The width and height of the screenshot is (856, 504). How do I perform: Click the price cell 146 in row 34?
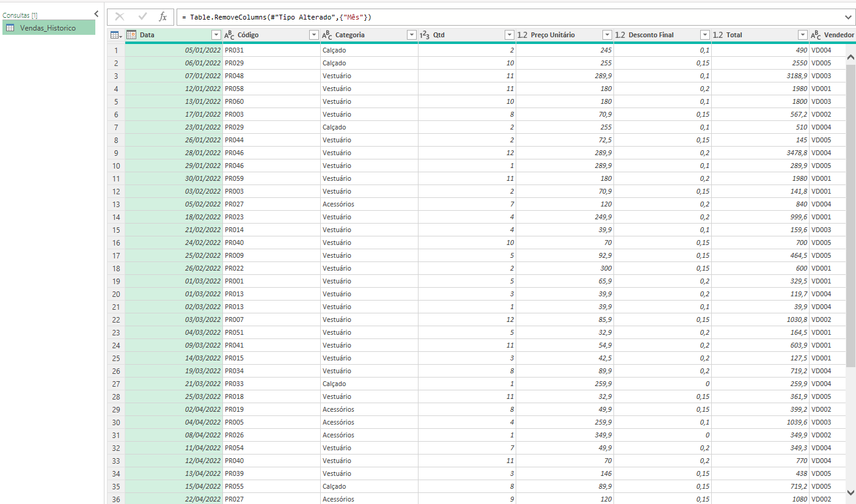[x=565, y=473]
